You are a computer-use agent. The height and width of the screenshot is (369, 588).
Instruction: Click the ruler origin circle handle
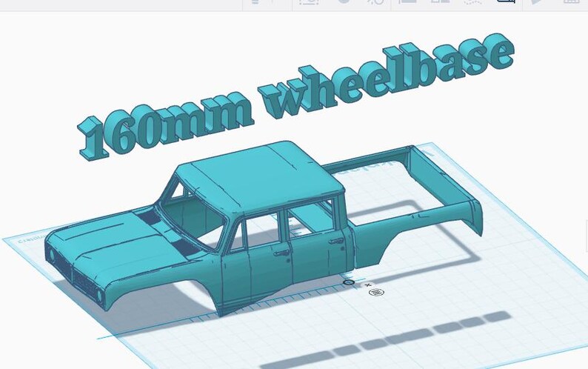point(349,282)
